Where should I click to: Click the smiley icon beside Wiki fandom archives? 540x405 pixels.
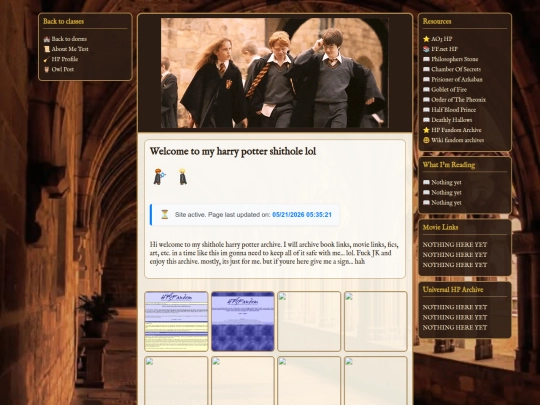click(426, 140)
